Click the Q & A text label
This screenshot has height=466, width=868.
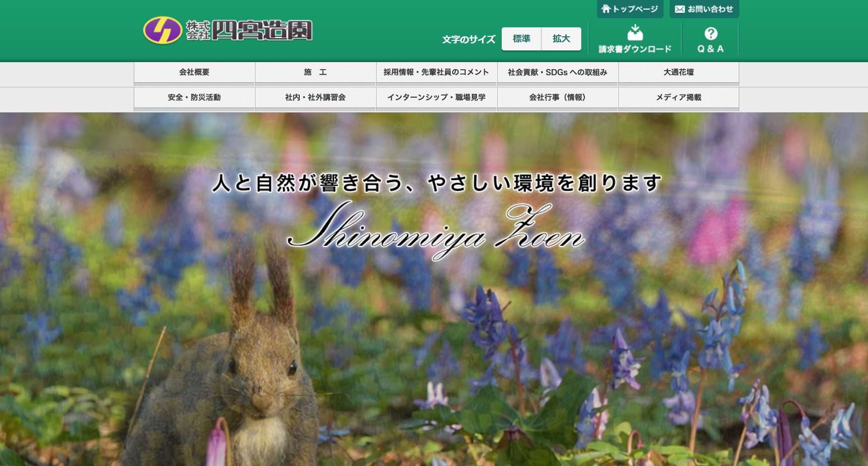[711, 49]
